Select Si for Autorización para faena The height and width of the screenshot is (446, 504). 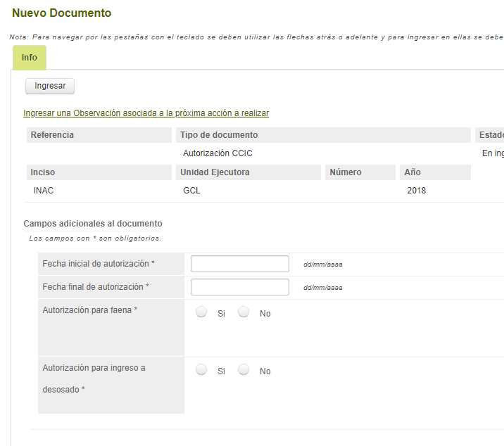pyautogui.click(x=201, y=312)
